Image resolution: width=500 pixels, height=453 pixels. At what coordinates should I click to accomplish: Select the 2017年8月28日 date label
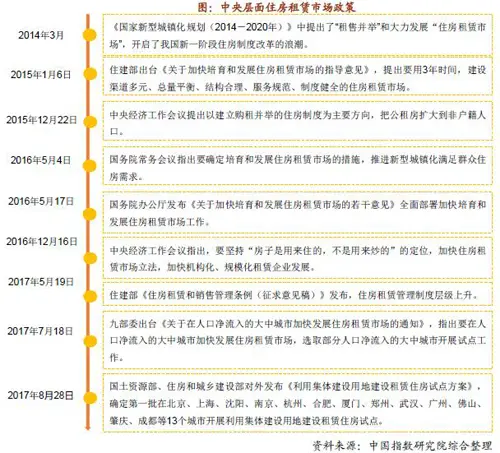(x=41, y=395)
